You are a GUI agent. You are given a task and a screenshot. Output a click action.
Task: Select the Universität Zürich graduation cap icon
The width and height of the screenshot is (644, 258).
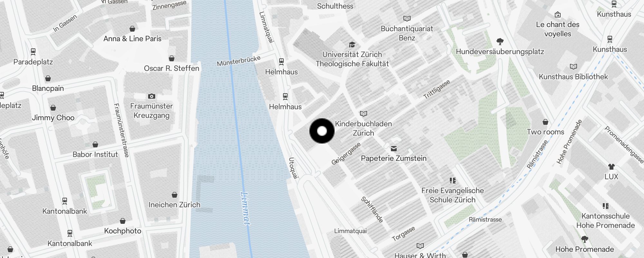point(352,45)
